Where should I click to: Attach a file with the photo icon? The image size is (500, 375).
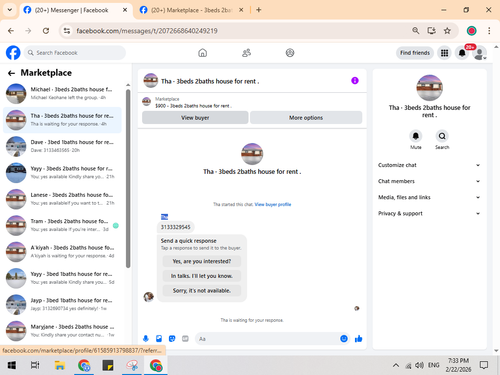159,339
